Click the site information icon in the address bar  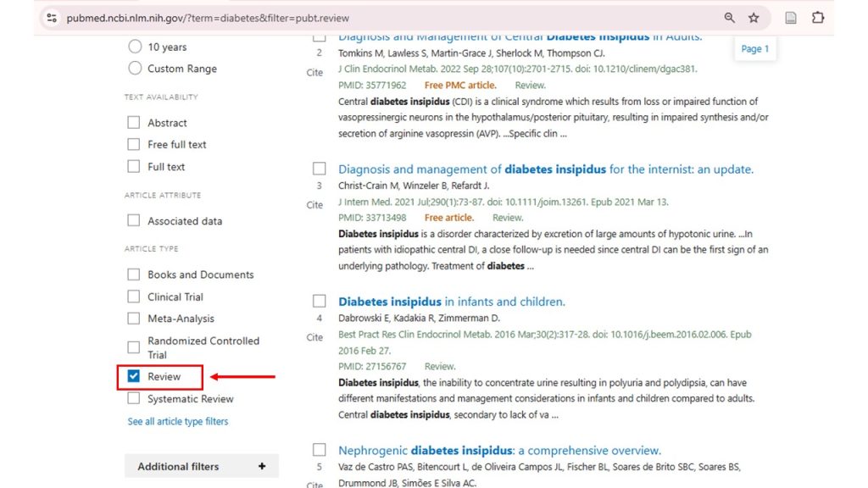pyautogui.click(x=51, y=16)
